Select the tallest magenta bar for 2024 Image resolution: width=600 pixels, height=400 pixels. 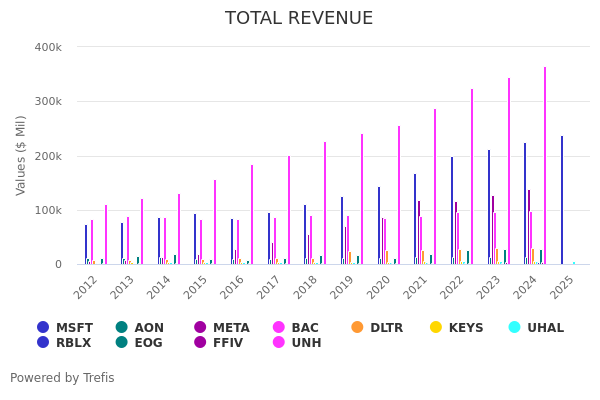tap(545, 166)
